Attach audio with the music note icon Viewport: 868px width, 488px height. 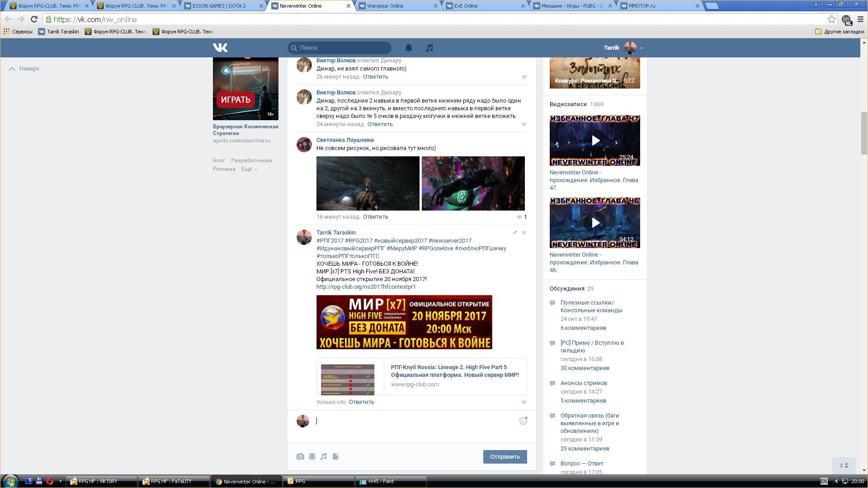323,456
